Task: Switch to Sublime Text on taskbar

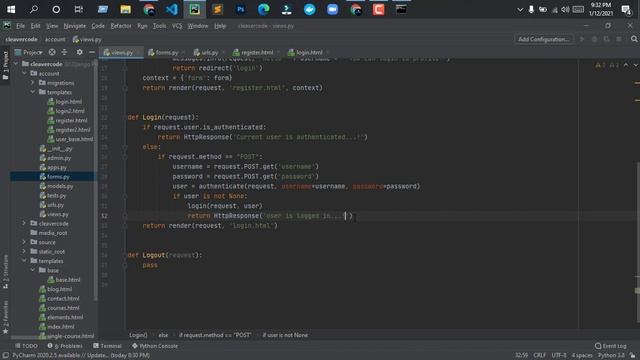Action: [x=218, y=9]
